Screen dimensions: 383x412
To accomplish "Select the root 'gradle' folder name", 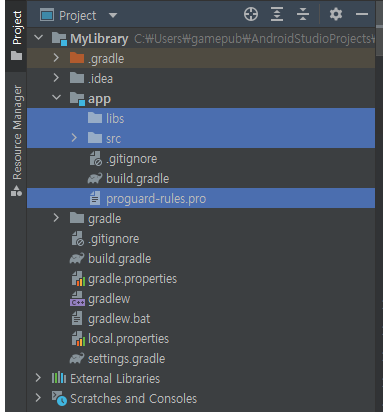I will tap(104, 219).
